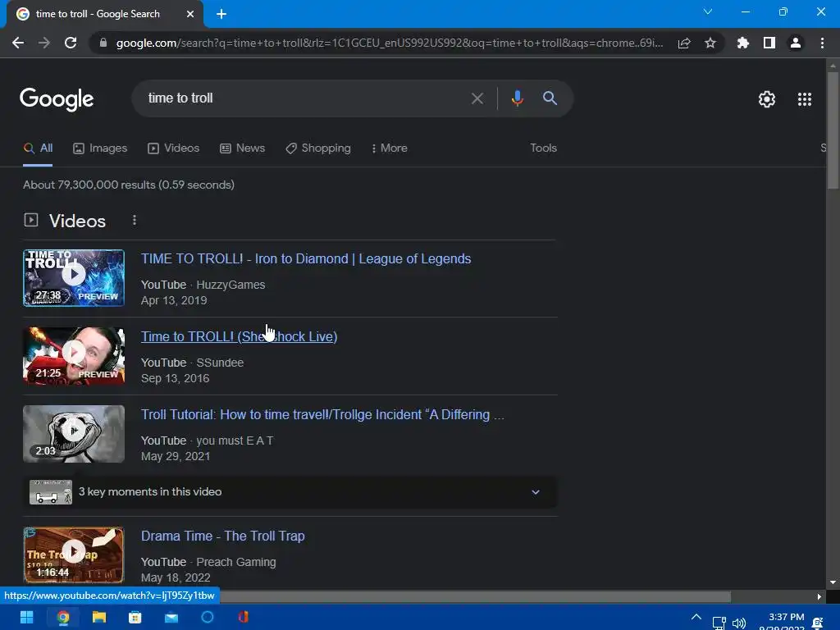Open 'TIME TO TROLL! - Iron to Diamond' link

(306, 258)
